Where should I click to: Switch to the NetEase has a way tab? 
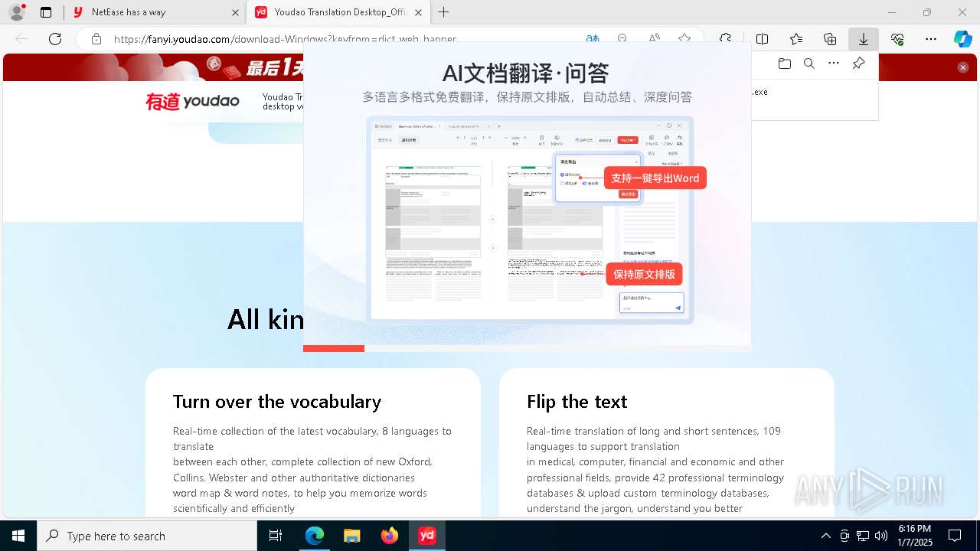pyautogui.click(x=153, y=12)
